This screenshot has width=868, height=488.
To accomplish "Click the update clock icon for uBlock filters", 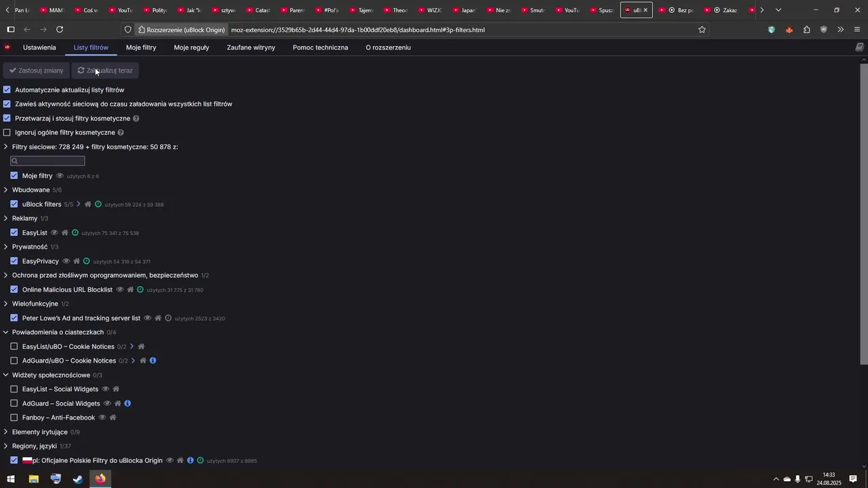I will coord(98,205).
